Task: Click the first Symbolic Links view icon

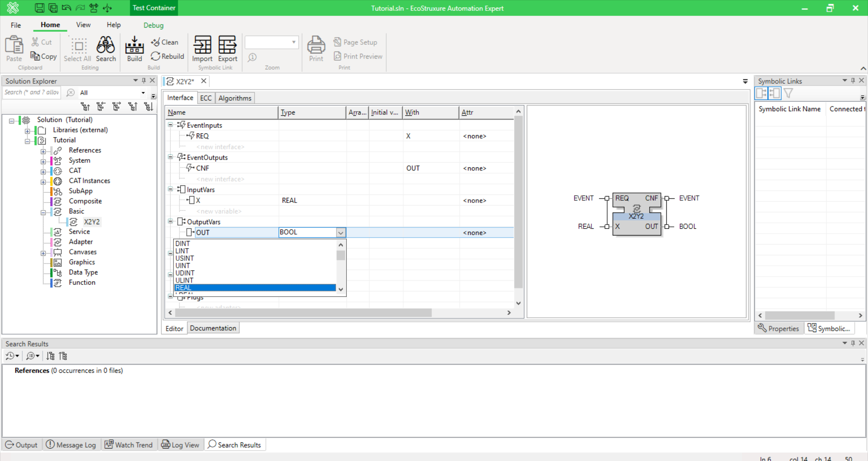Action: pos(762,94)
